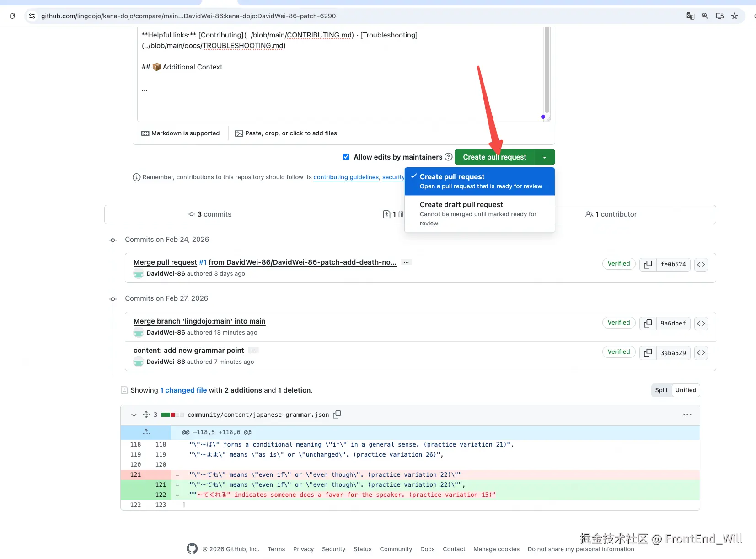Click the translate page icon in the address bar
Viewport: 756px width, 559px height.
[x=691, y=16]
